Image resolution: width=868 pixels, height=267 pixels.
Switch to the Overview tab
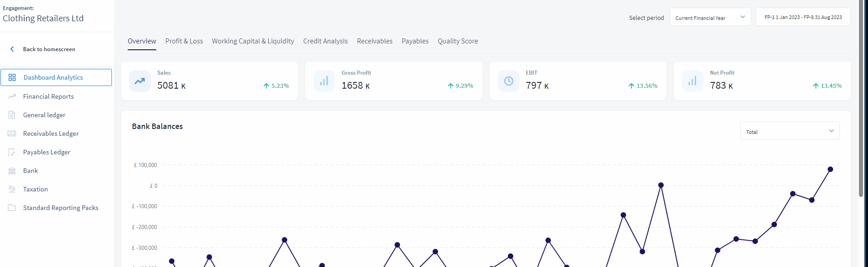pyautogui.click(x=142, y=41)
